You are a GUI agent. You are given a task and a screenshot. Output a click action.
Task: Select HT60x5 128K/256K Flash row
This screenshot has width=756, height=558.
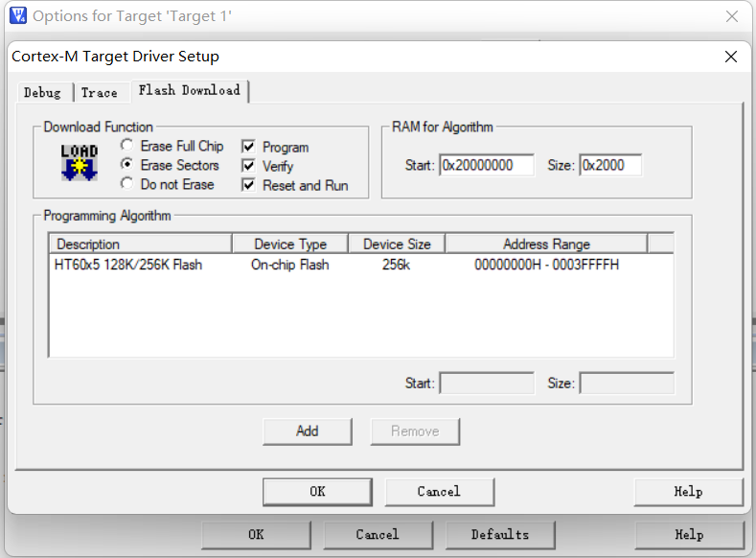[361, 265]
